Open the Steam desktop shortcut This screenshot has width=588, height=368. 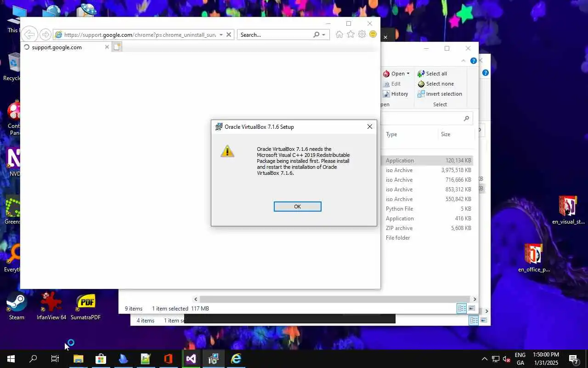pyautogui.click(x=17, y=306)
